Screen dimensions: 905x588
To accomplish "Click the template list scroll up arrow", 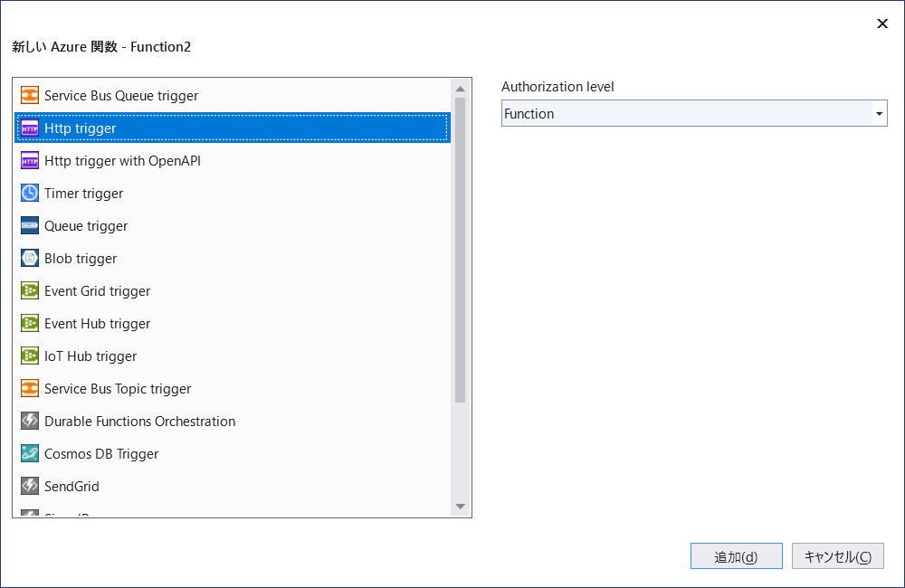I will 460,89.
